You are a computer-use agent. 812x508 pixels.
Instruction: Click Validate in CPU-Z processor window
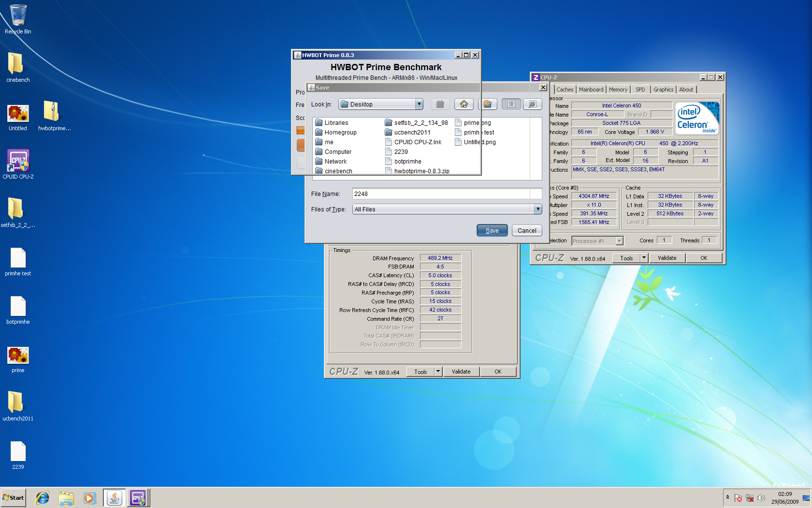pos(667,258)
